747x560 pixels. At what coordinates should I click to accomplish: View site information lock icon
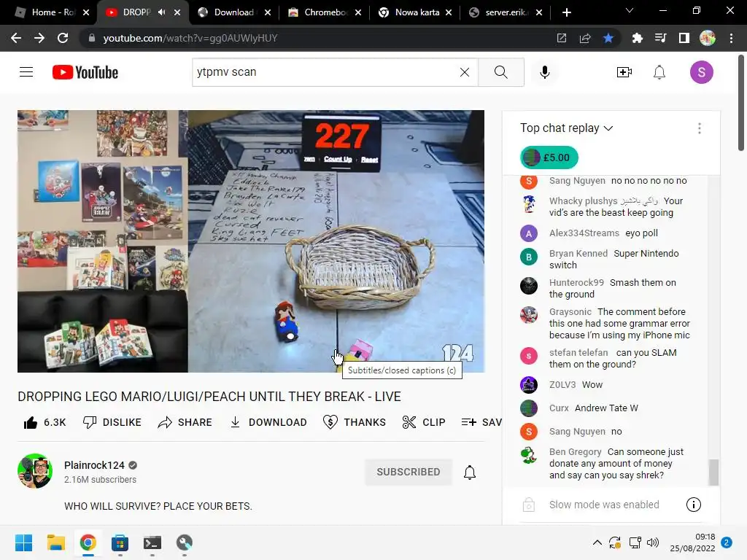[91, 38]
